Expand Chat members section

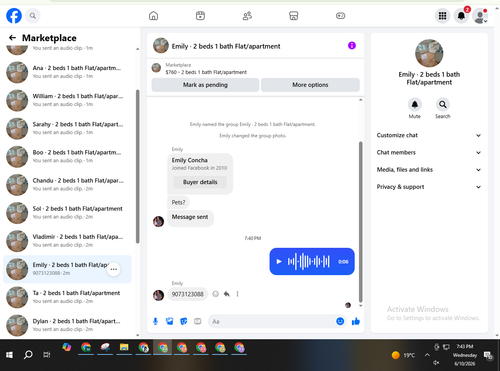(429, 153)
